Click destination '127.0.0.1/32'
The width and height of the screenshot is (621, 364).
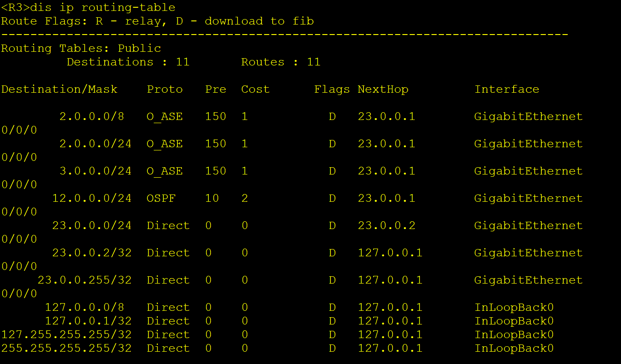tap(88, 321)
